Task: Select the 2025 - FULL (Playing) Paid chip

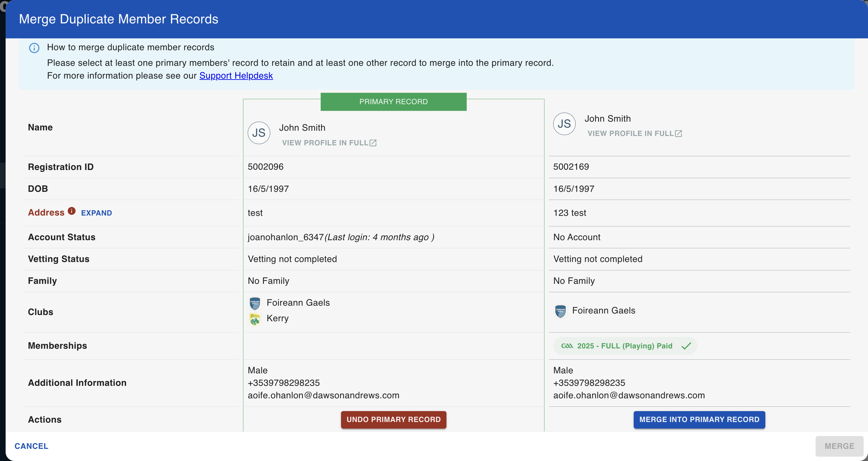Action: click(x=625, y=346)
